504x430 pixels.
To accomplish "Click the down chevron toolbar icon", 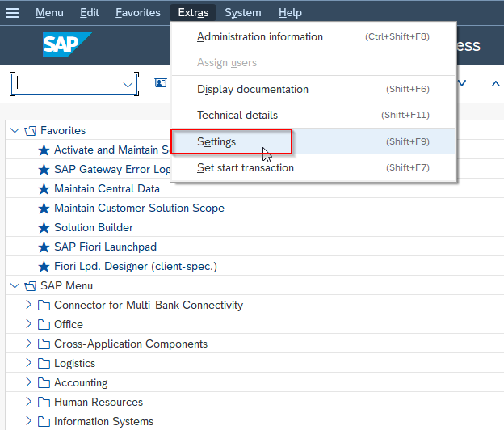I will tap(461, 83).
